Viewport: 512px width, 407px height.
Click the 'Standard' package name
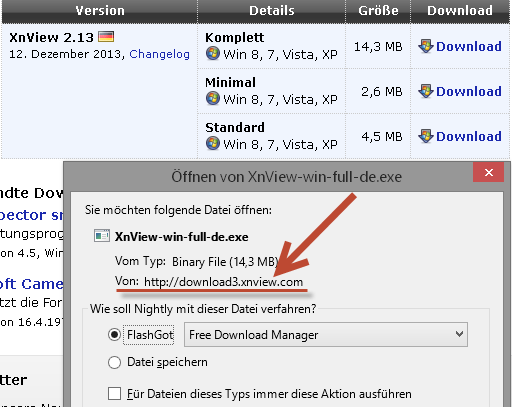coord(235,127)
